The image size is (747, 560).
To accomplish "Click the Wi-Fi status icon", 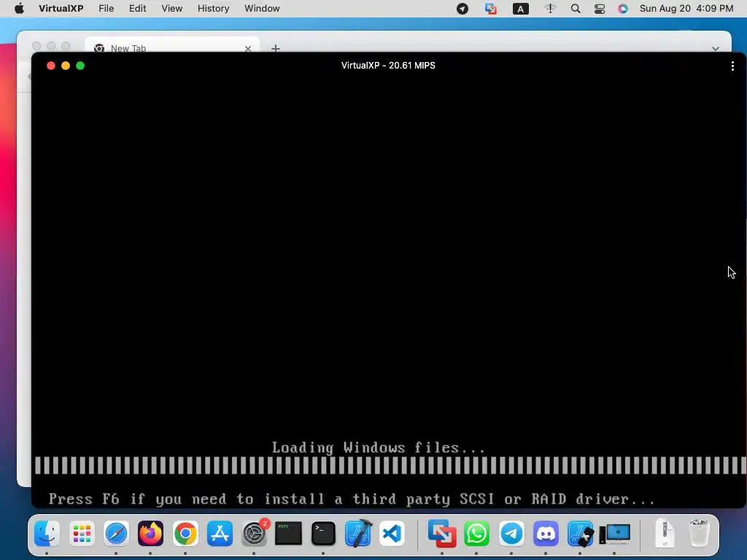I will click(550, 9).
